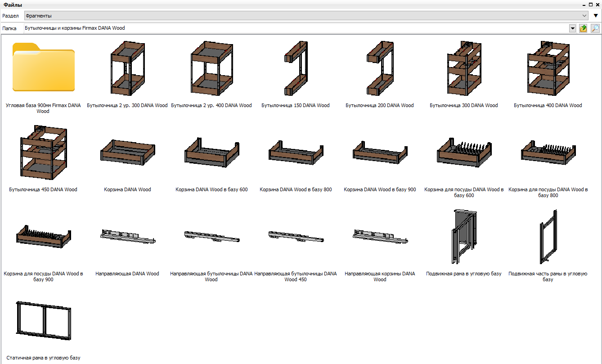Click the Направляющая бутылочницы DANA Wood 450 icon
Viewport: 602px width, 364px height.
(296, 237)
